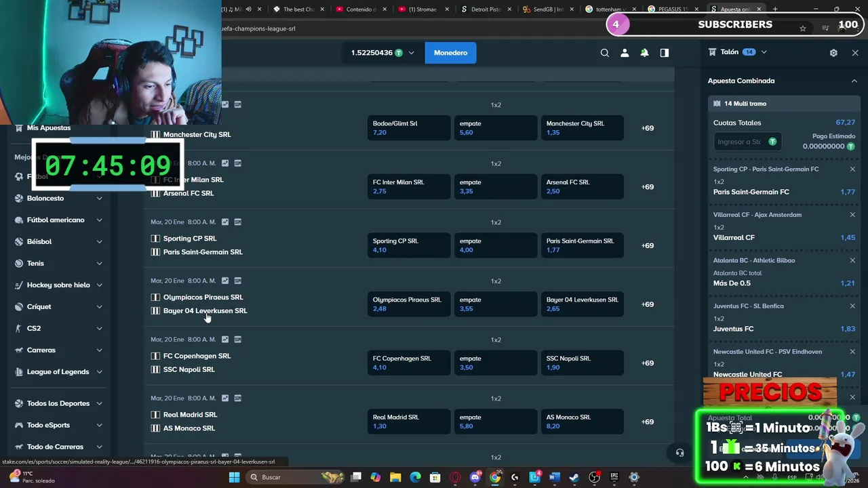Open Windows Start menu
The height and width of the screenshot is (488, 868).
234,477
